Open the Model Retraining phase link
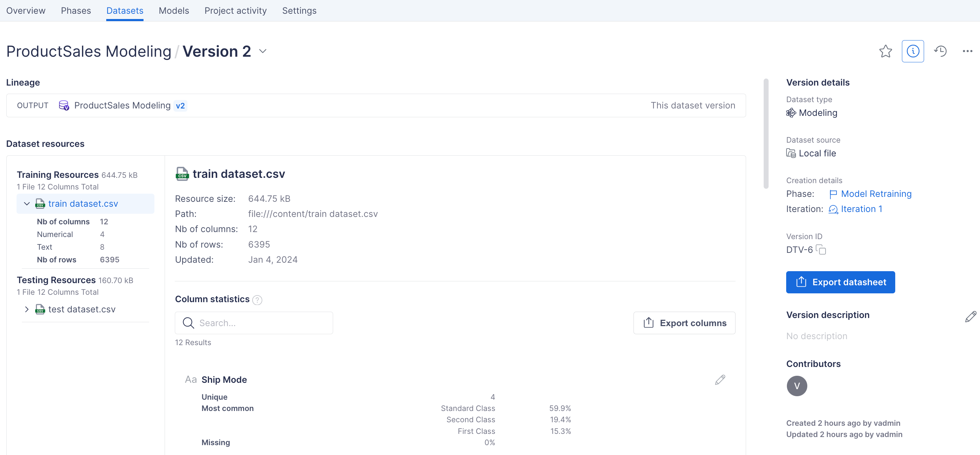980x455 pixels. point(876,194)
